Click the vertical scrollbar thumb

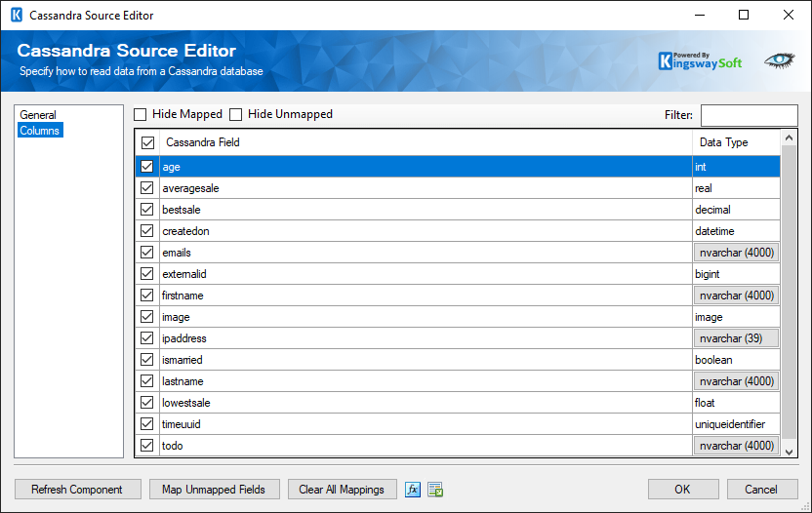tap(789, 292)
